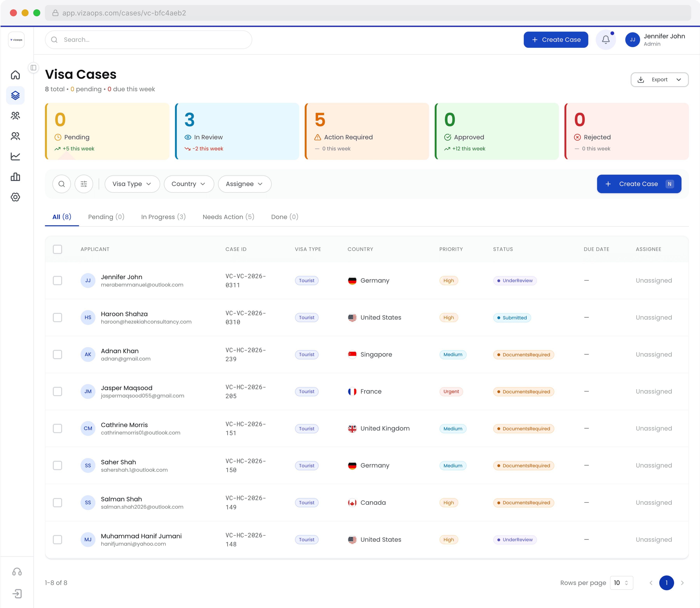The height and width of the screenshot is (608, 700).
Task: Open the Export dropdown menu
Action: [x=659, y=79]
